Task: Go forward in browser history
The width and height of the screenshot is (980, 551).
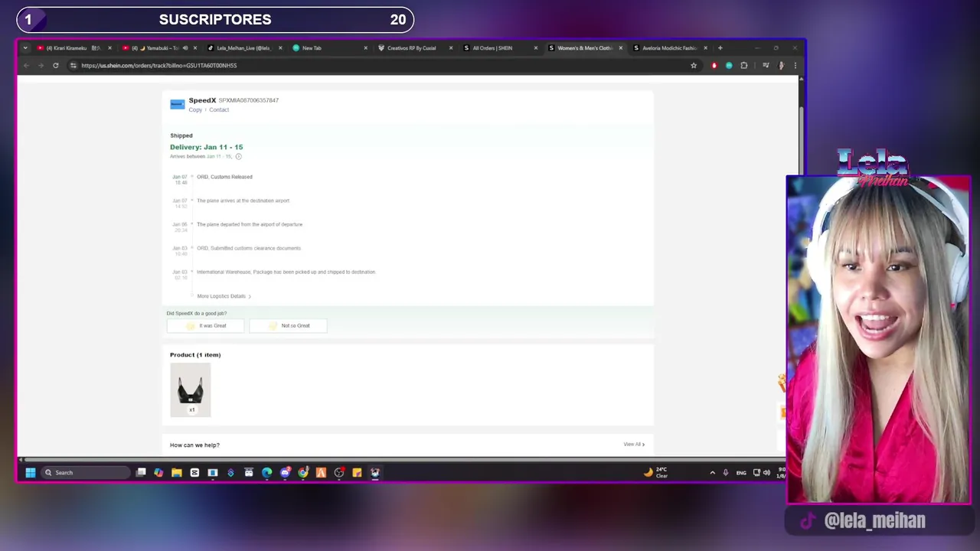Action: click(41, 66)
